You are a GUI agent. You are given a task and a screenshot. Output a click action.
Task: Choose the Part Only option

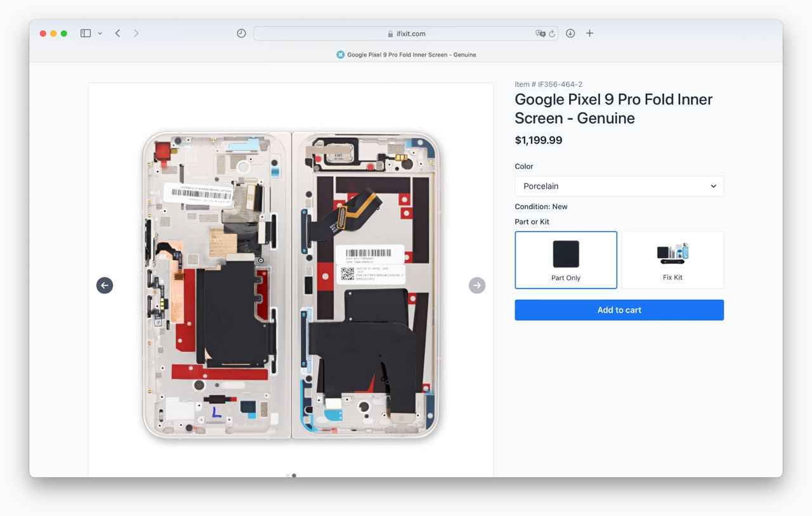566,260
